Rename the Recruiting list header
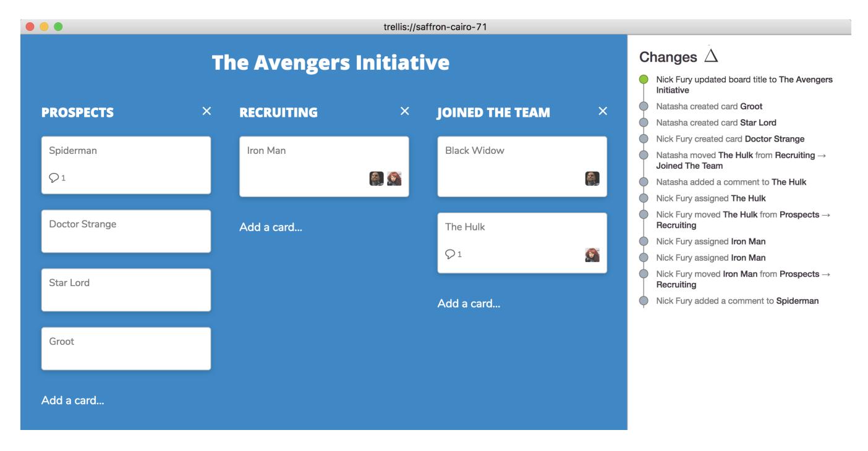Screen dimensions: 868x451 278,112
